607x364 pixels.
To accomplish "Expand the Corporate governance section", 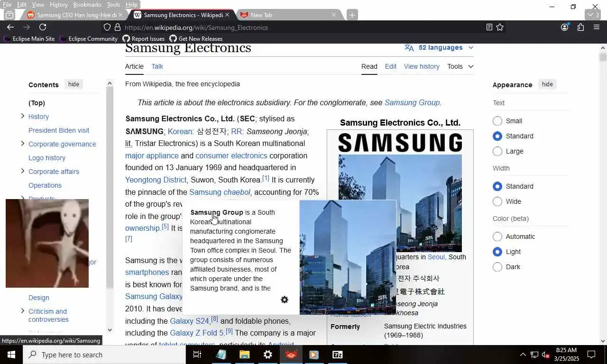I will [22, 144].
